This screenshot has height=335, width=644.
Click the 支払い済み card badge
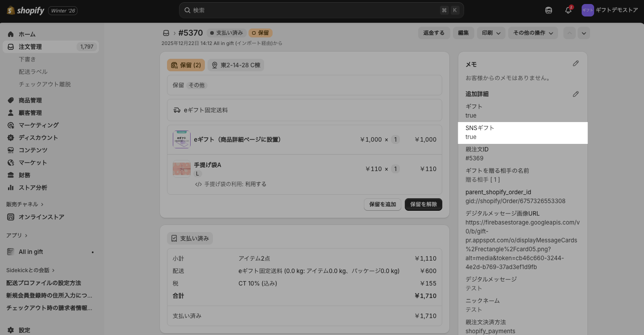[190, 238]
